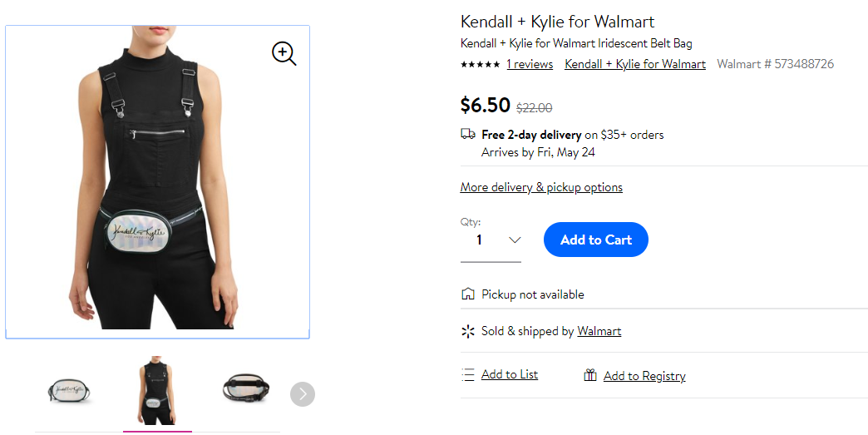Select the front view belt bag thumbnail

[x=69, y=391]
